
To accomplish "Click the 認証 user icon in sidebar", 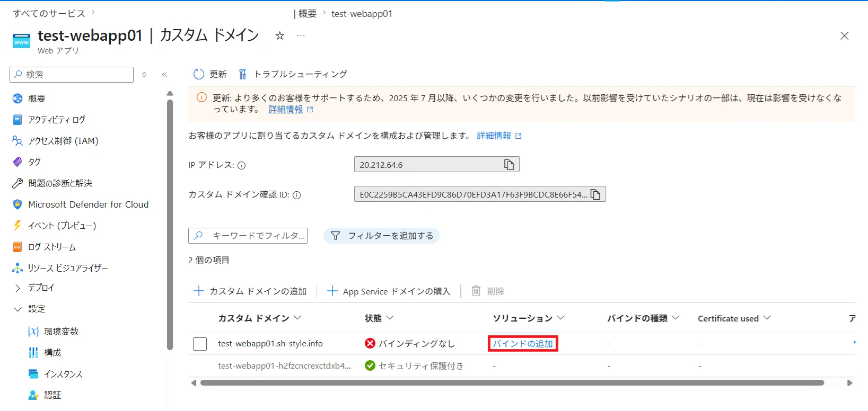I will [x=33, y=395].
